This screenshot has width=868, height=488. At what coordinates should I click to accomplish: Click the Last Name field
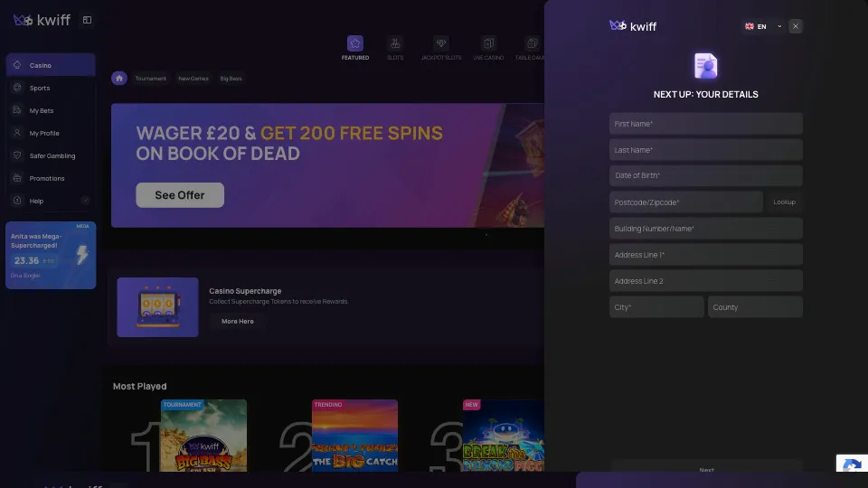(x=706, y=149)
